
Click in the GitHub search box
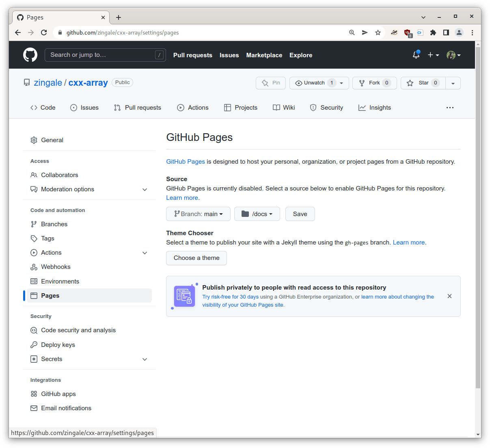click(105, 55)
